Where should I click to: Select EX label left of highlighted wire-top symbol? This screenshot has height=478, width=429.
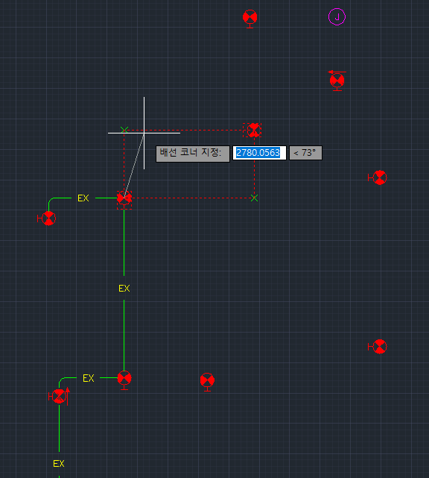coord(83,198)
